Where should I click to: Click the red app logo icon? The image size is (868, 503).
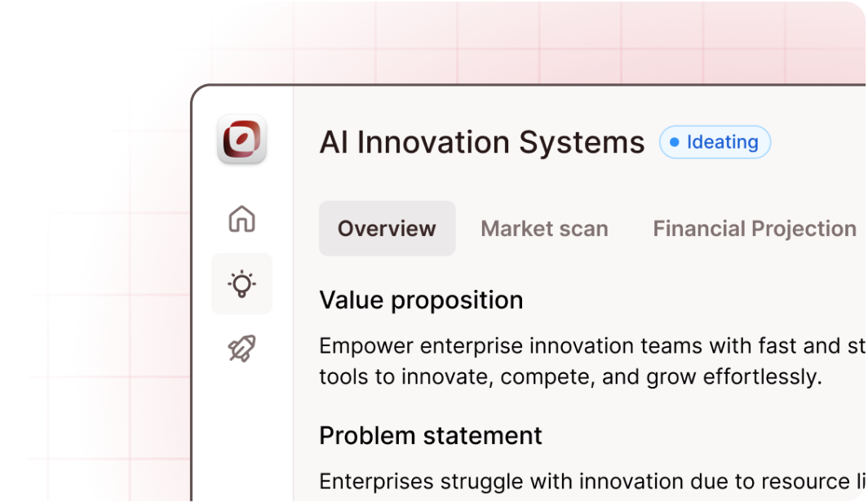[x=241, y=139]
